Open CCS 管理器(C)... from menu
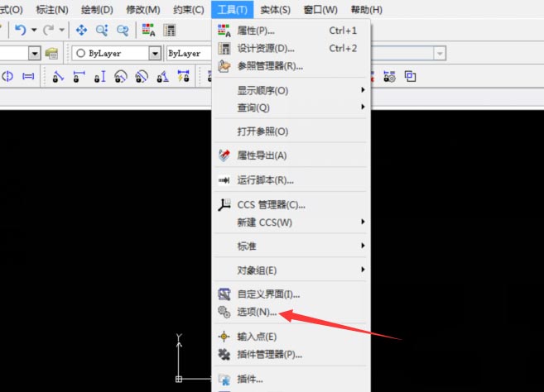This screenshot has height=392, width=544. click(x=291, y=205)
